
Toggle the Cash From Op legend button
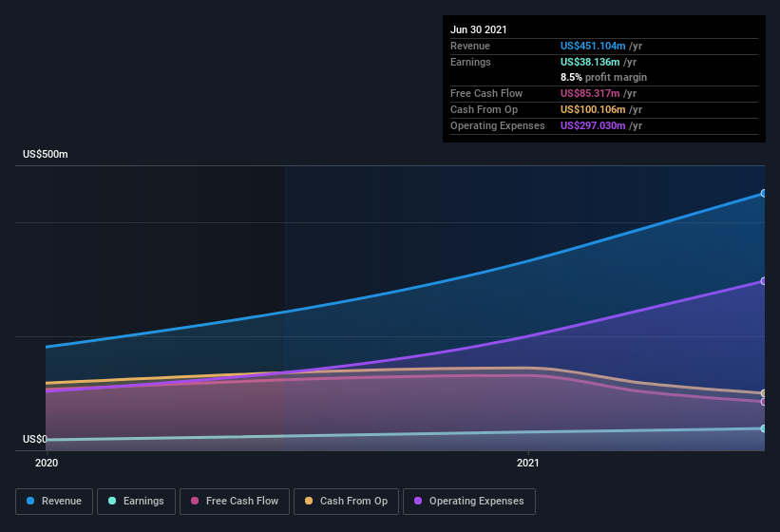click(346, 502)
